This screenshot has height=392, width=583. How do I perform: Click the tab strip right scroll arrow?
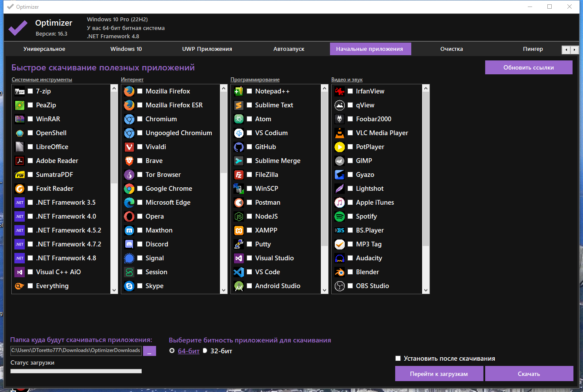pyautogui.click(x=575, y=50)
